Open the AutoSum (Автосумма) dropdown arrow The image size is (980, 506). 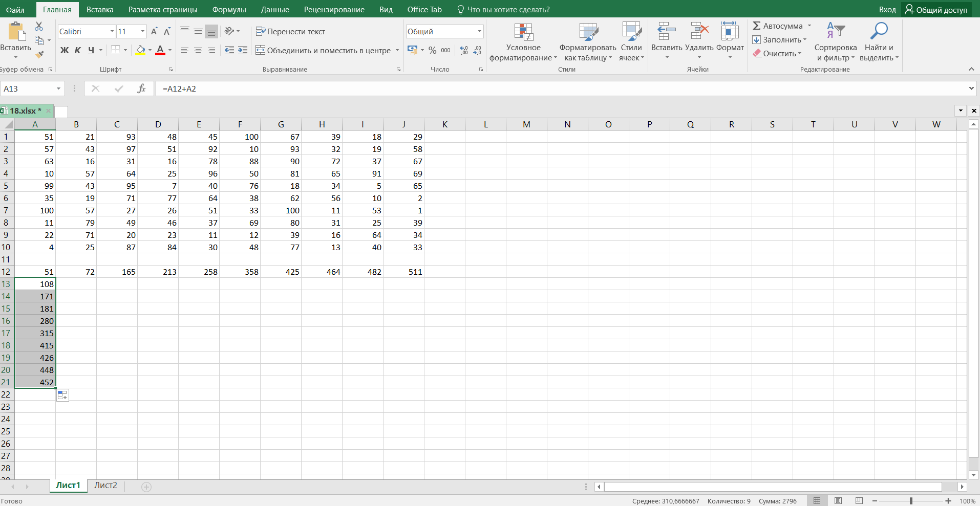[809, 26]
